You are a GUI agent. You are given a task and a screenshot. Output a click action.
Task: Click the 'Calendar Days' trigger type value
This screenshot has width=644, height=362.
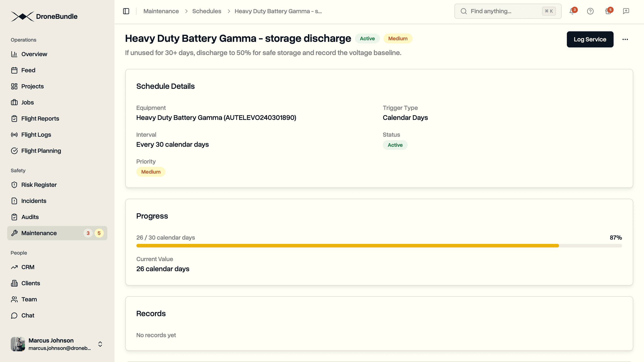coord(405,118)
